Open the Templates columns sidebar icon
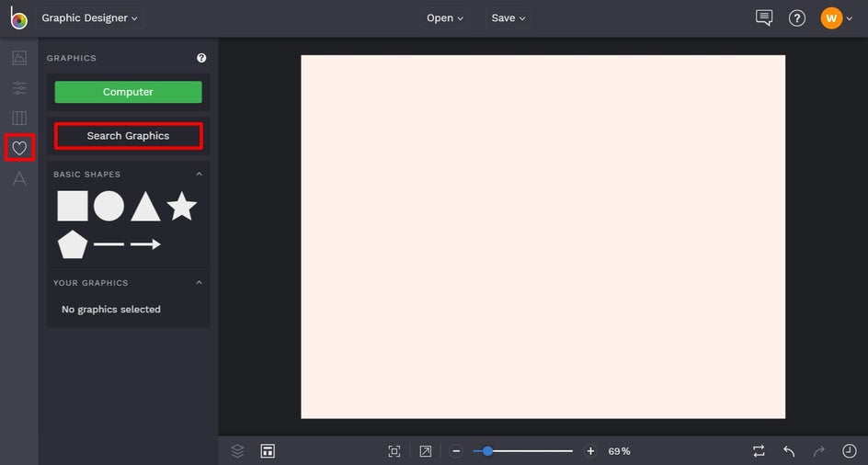 [19, 118]
